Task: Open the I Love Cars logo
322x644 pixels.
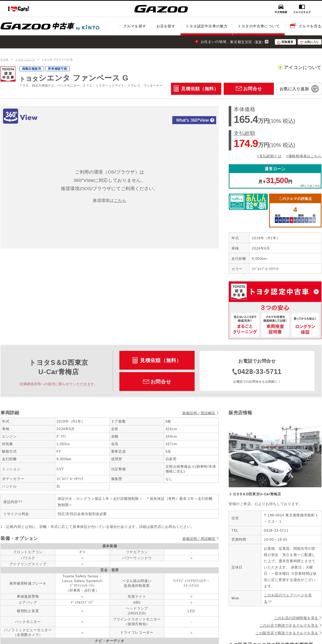Action: click(x=18, y=9)
